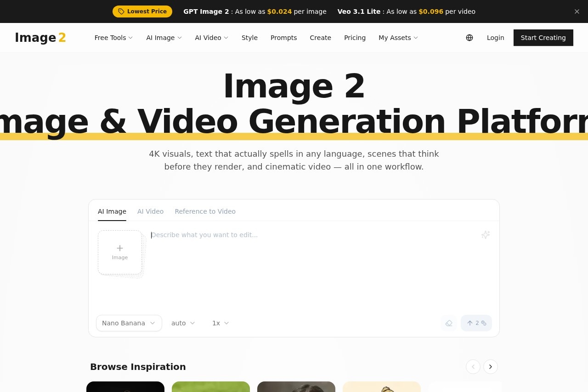Click the Image 2 logo
This screenshot has width=588, height=392.
(40, 38)
